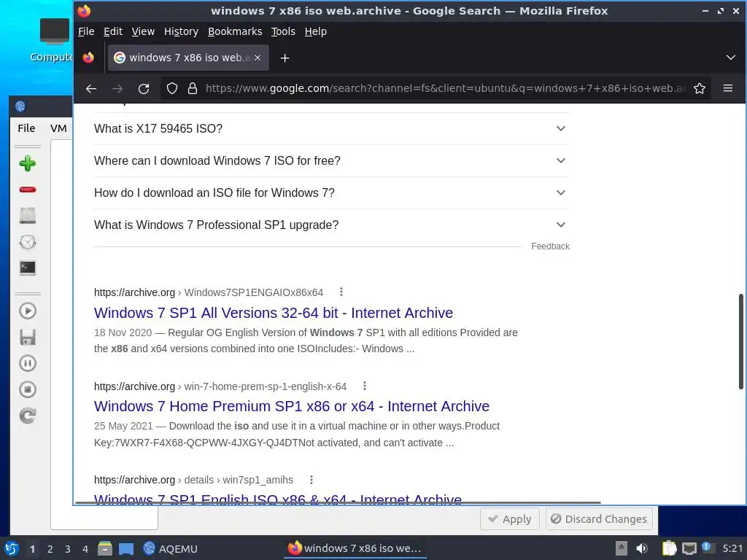Image resolution: width=747 pixels, height=560 pixels.
Task: Start the VM with the play icon in AQEMU
Action: click(28, 311)
